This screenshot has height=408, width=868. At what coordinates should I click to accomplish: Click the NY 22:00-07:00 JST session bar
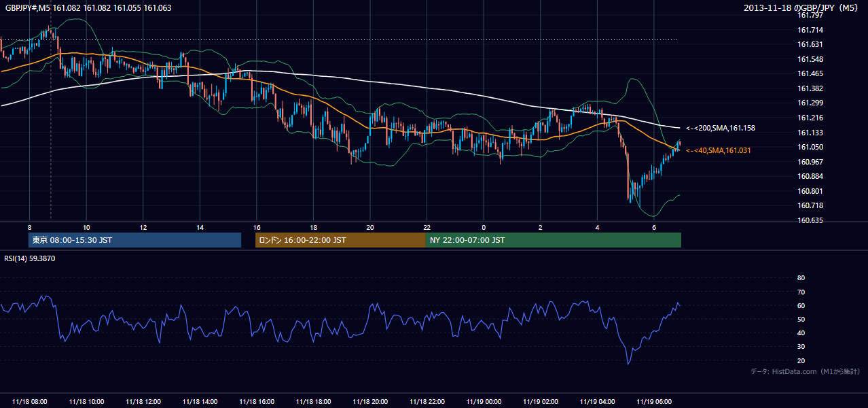point(554,240)
